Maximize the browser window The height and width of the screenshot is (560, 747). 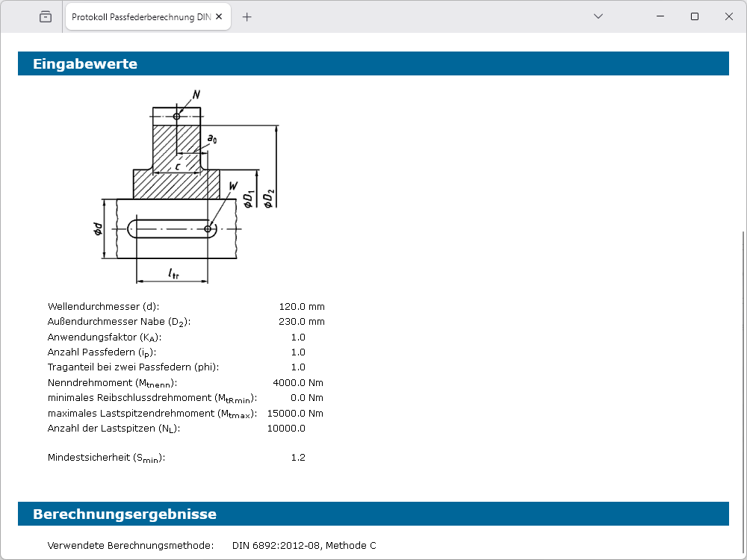tap(695, 16)
